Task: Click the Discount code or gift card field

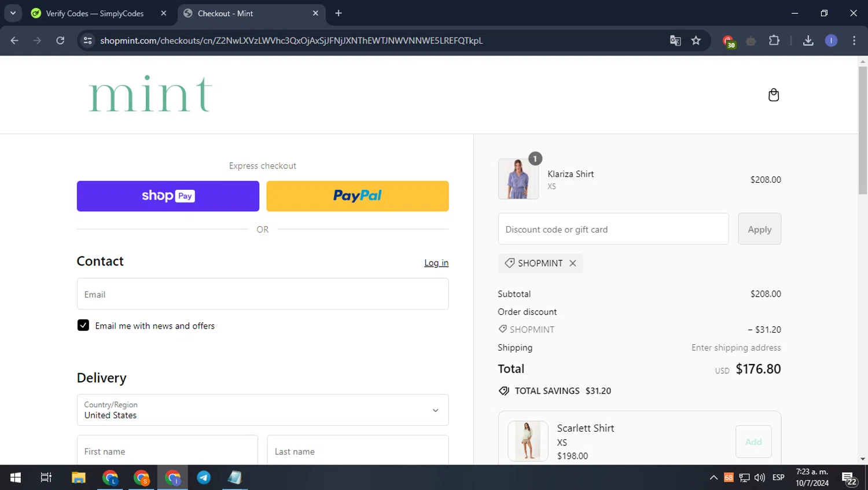Action: (613, 229)
